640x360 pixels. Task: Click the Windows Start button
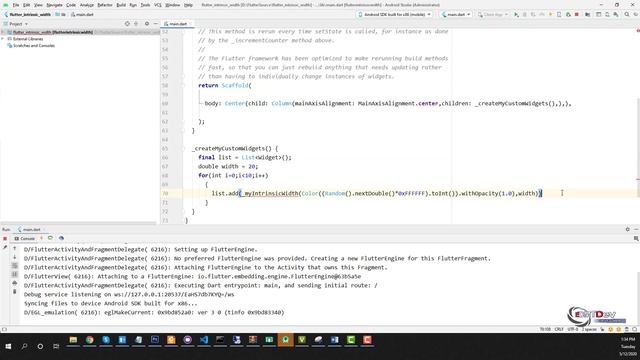pyautogui.click(x=8, y=347)
